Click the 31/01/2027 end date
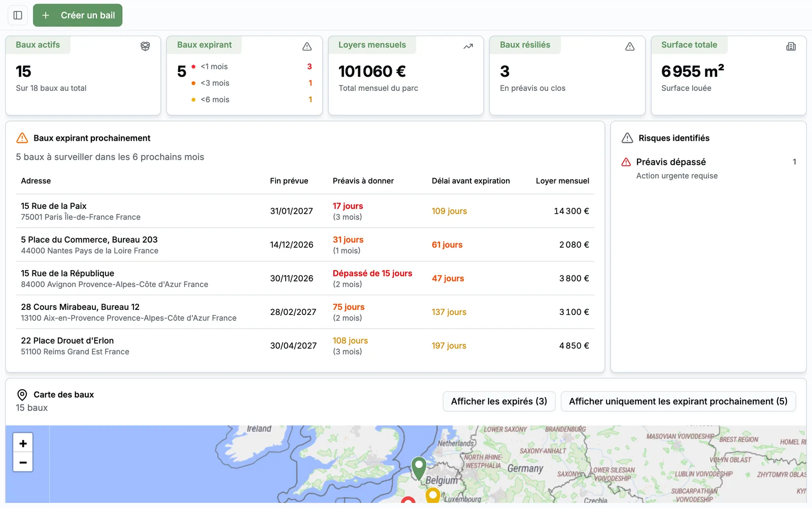This screenshot has width=812, height=508. (x=291, y=211)
